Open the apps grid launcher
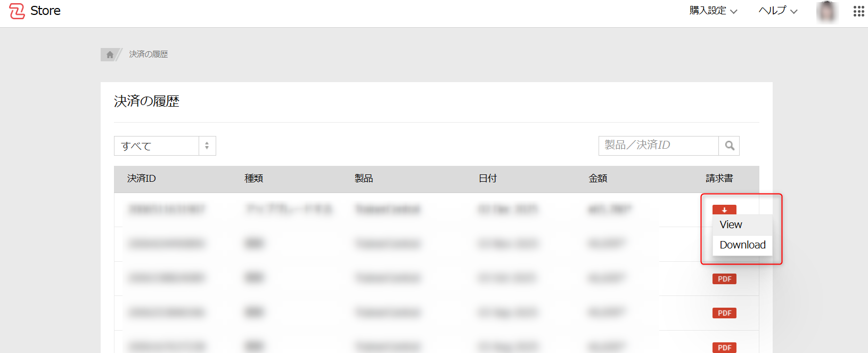Viewport: 868px width, 353px height. pyautogui.click(x=858, y=11)
